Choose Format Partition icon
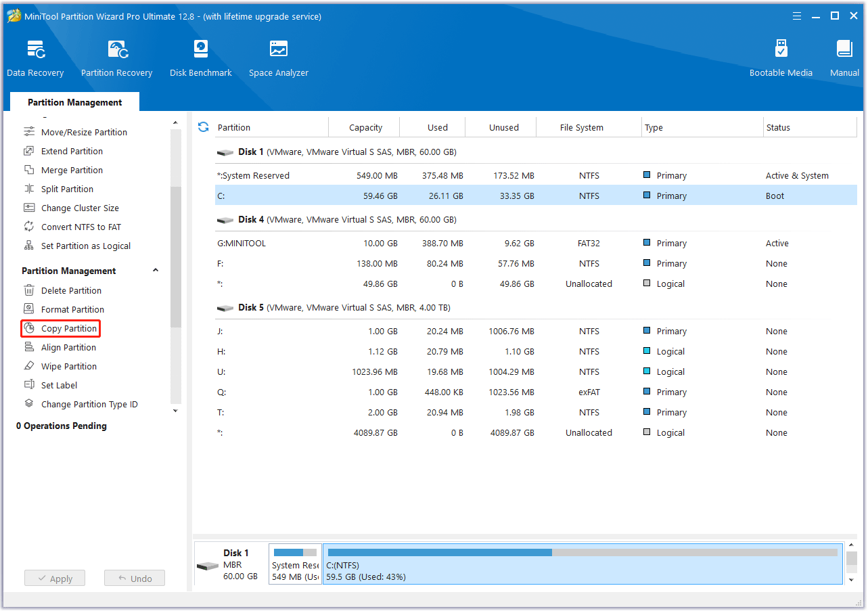 [x=29, y=309]
